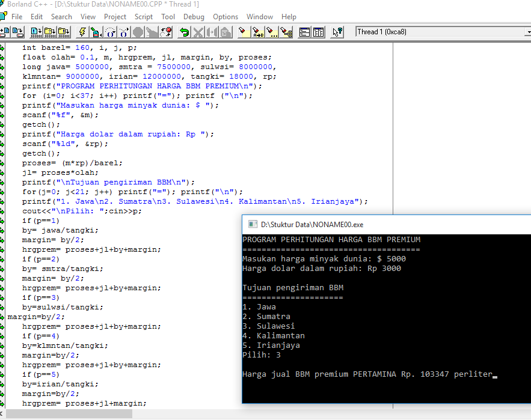Open the View menu
Image resolution: width=531 pixels, height=420 pixels.
(x=88, y=17)
